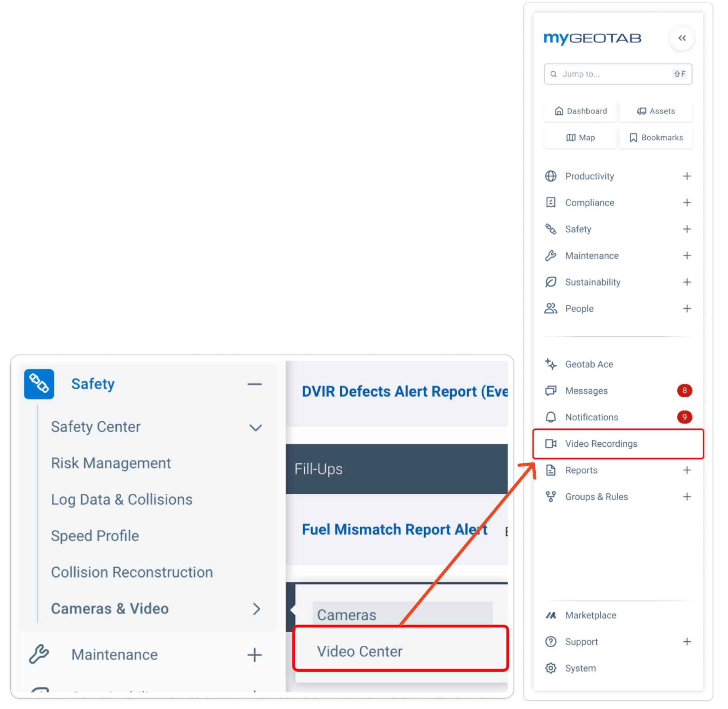
Task: Click the Notifications bell icon
Action: [x=550, y=417]
